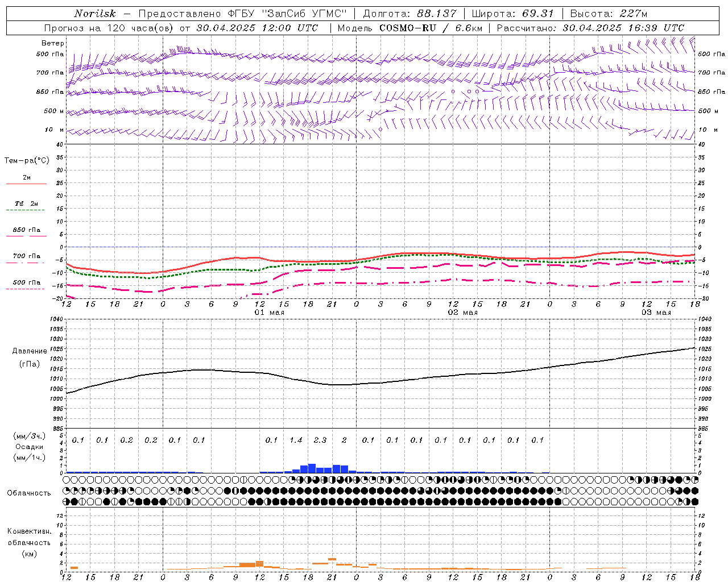Click the 2.3 precipitation amount value
This screenshot has height=582, width=728.
(320, 440)
